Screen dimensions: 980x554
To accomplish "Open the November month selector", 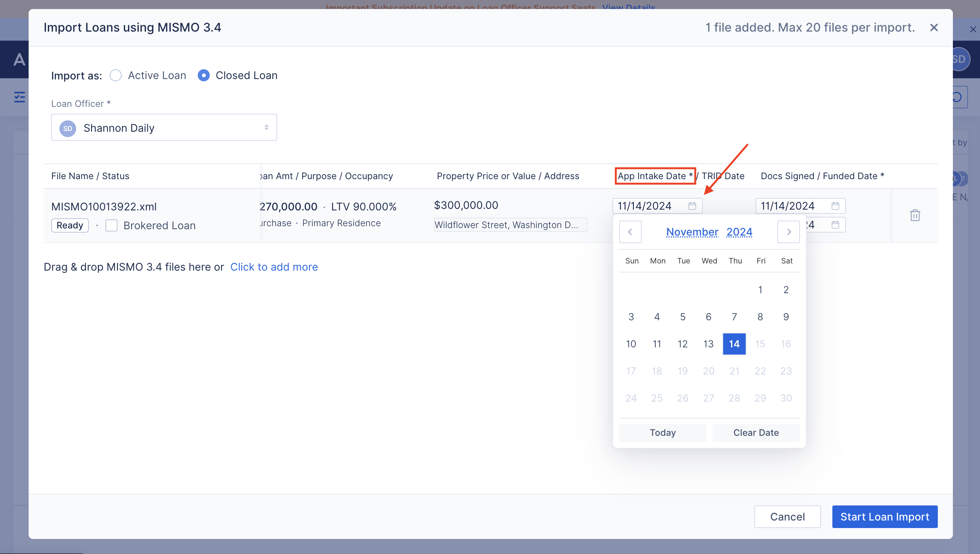I will (692, 232).
